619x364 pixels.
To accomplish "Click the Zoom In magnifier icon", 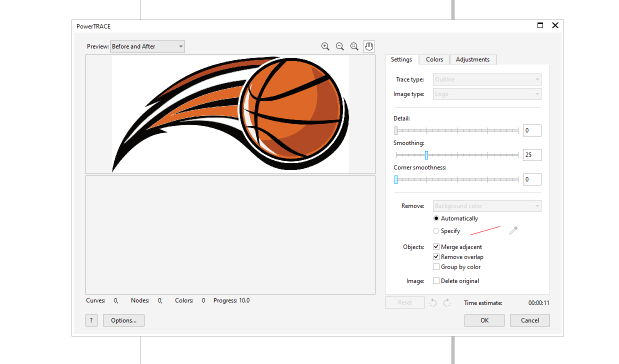I will [x=325, y=46].
